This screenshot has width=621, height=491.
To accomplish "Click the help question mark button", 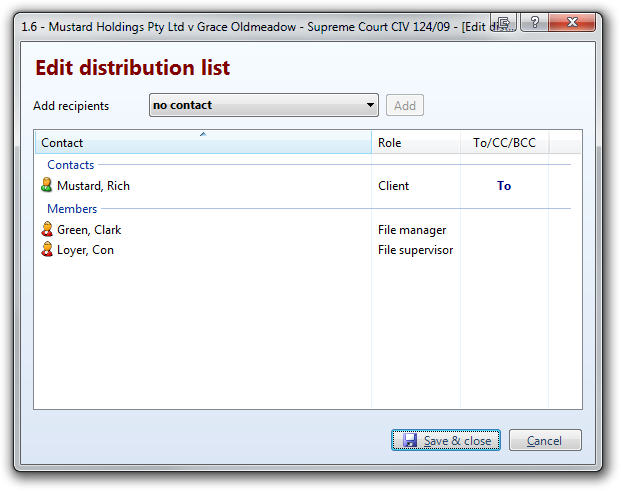I will point(534,22).
